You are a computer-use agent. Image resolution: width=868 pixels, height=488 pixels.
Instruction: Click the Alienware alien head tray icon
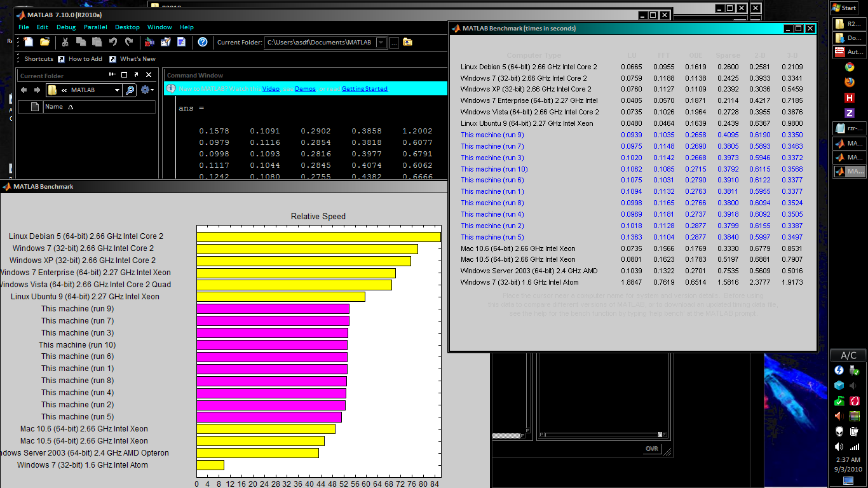(839, 431)
